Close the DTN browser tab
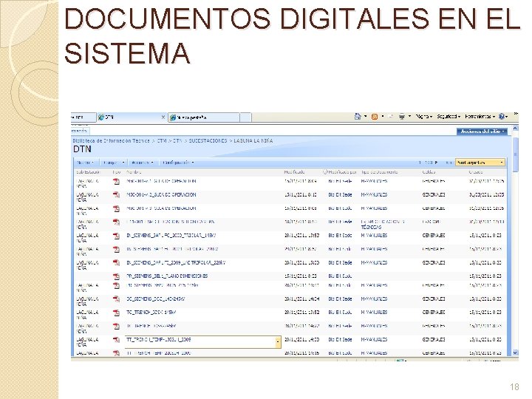 [x=163, y=117]
